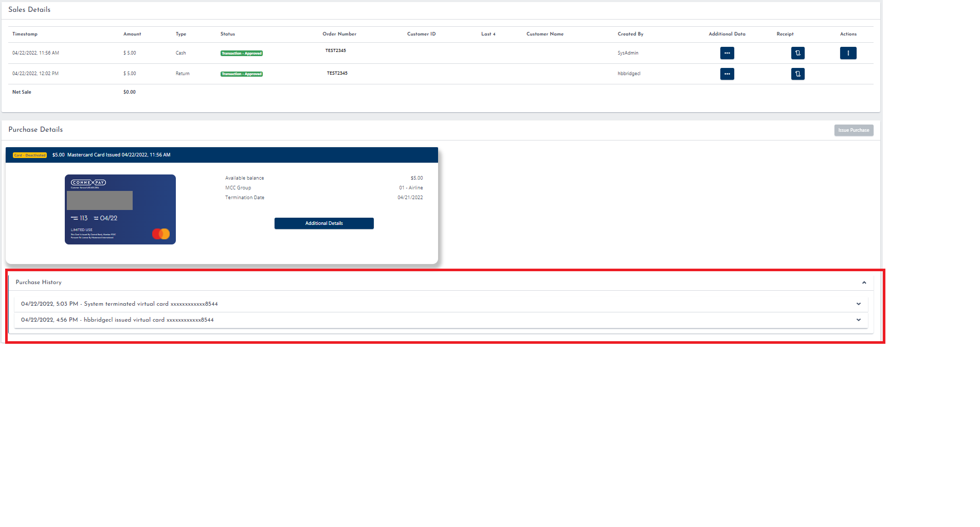Select the 04/22/2022, 12:02 PM timestamp cell
Viewport: 980px width, 527px height.
[35, 74]
